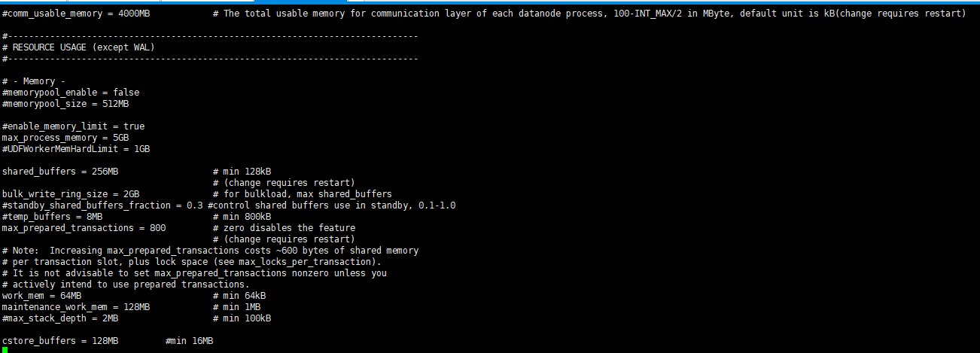Click the #enable_memory_limit = true line
The width and height of the screenshot is (980, 353).
pyautogui.click(x=73, y=126)
